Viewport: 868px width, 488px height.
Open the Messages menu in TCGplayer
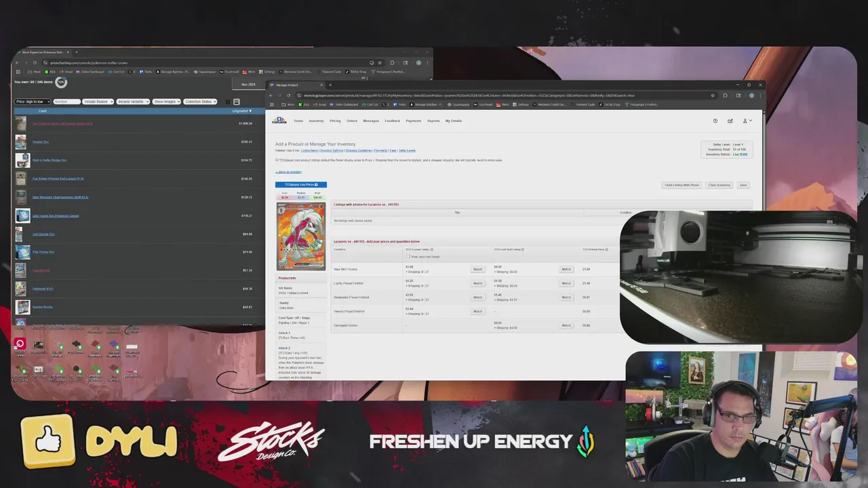pyautogui.click(x=371, y=121)
